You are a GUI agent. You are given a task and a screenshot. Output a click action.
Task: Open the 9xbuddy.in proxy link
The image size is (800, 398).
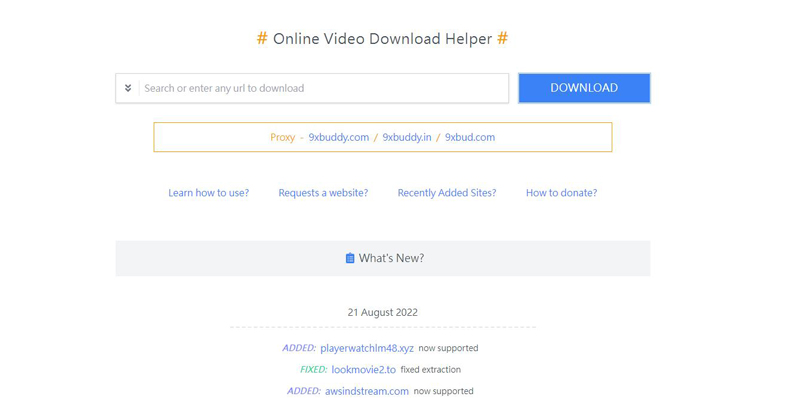tap(407, 137)
